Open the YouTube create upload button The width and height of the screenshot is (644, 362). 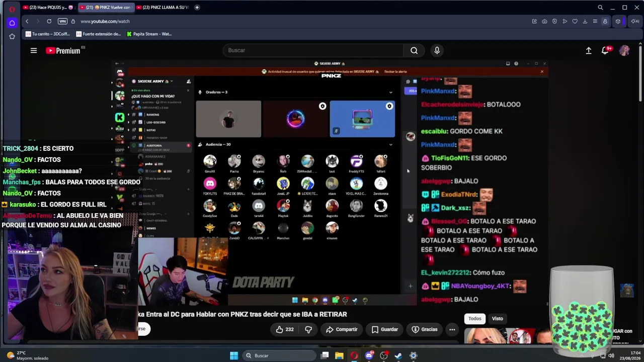tap(589, 50)
